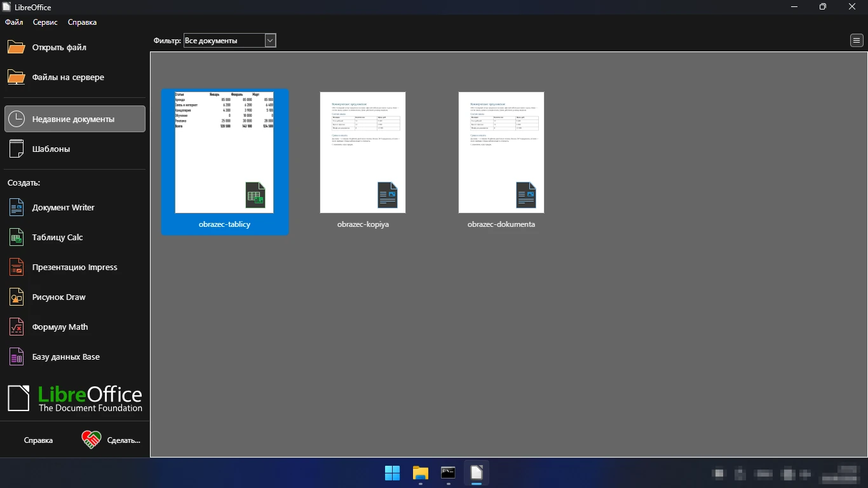Open the hamburger actions menu icon

point(857,41)
